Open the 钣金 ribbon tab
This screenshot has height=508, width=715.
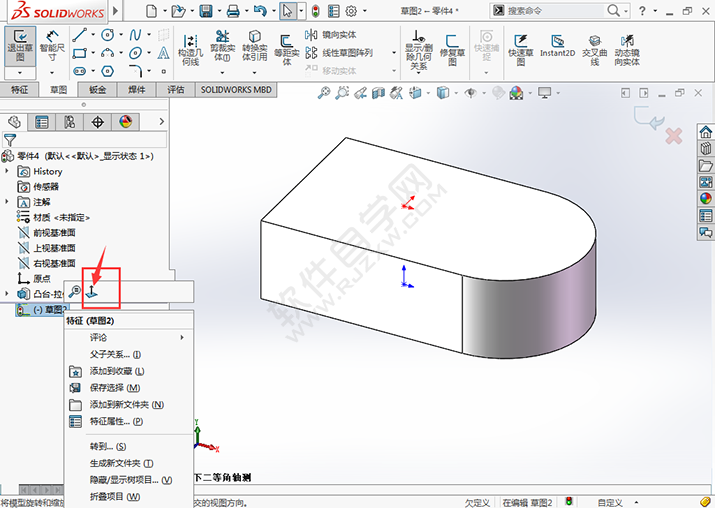[x=97, y=90]
